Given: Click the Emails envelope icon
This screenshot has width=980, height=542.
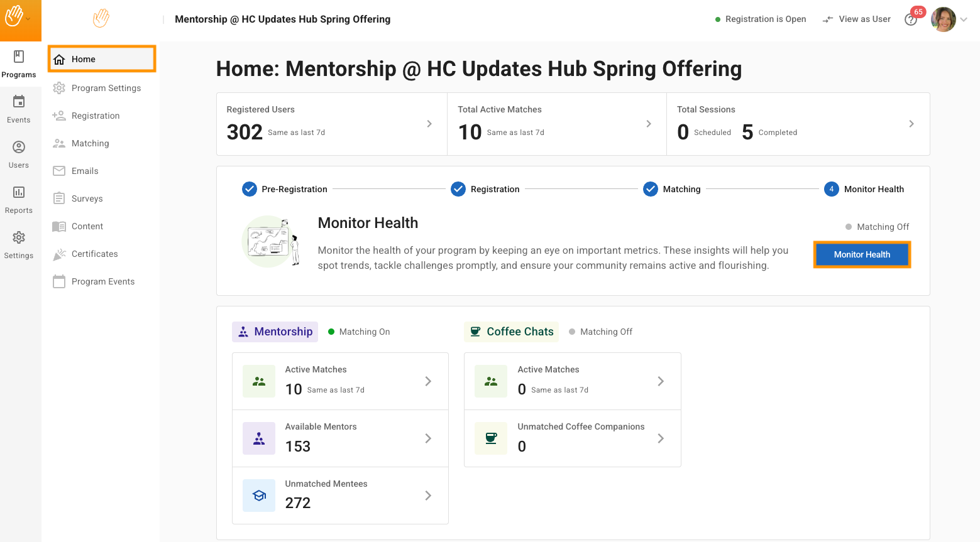Looking at the screenshot, I should pos(59,171).
